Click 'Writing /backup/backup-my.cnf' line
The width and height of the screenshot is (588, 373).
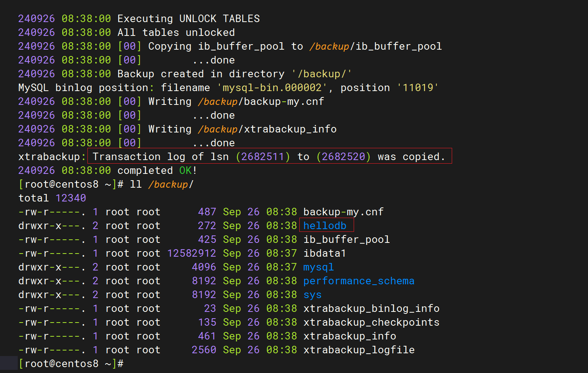[236, 102]
